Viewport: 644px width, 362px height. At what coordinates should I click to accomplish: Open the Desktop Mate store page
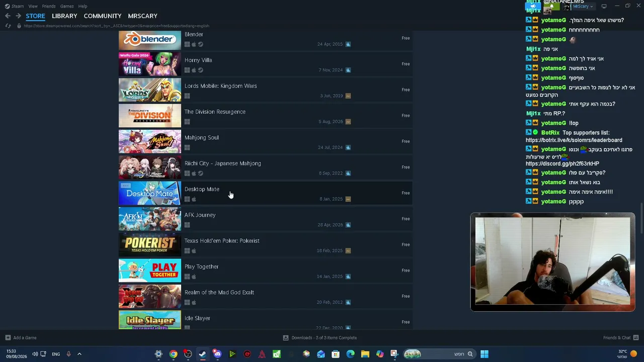[266, 194]
